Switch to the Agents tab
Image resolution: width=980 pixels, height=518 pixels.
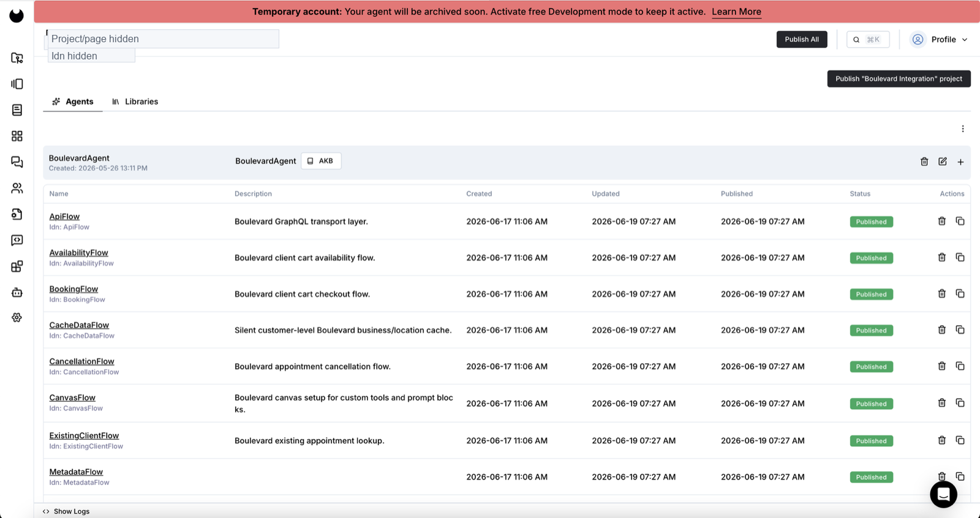pos(73,102)
